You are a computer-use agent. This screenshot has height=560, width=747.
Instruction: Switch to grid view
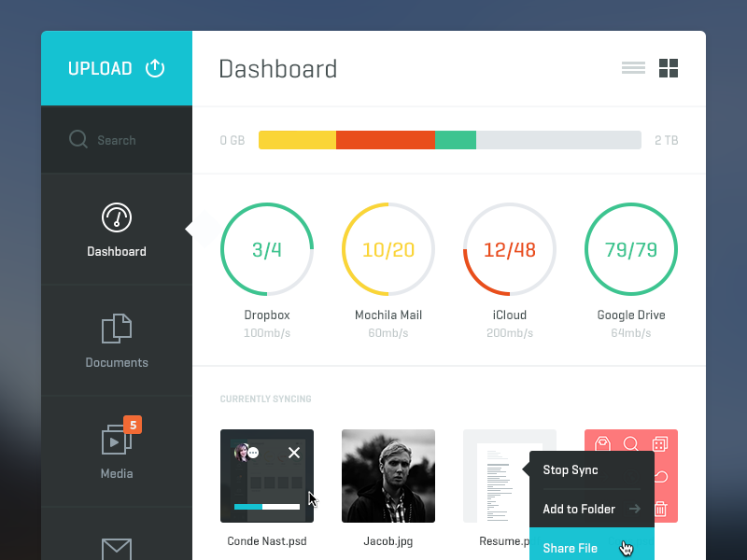click(668, 68)
